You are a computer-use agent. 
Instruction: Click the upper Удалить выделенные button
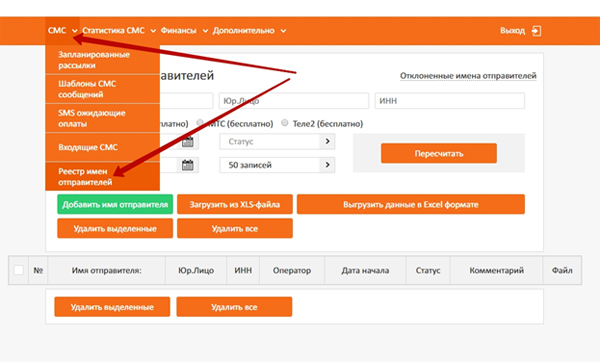[115, 228]
